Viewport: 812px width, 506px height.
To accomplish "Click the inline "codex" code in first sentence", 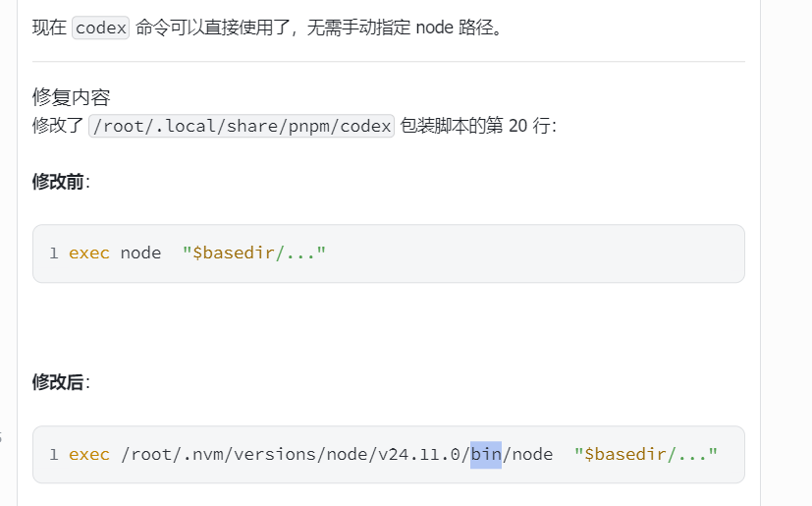I will click(101, 28).
